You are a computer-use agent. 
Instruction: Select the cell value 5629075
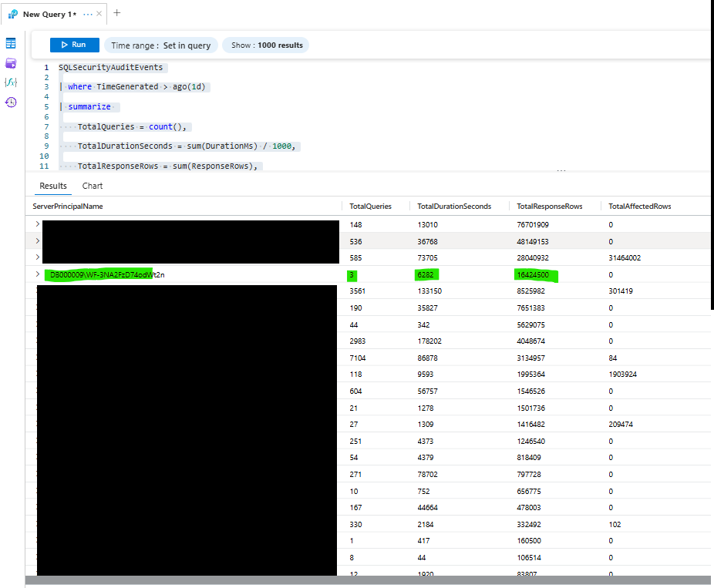530,325
